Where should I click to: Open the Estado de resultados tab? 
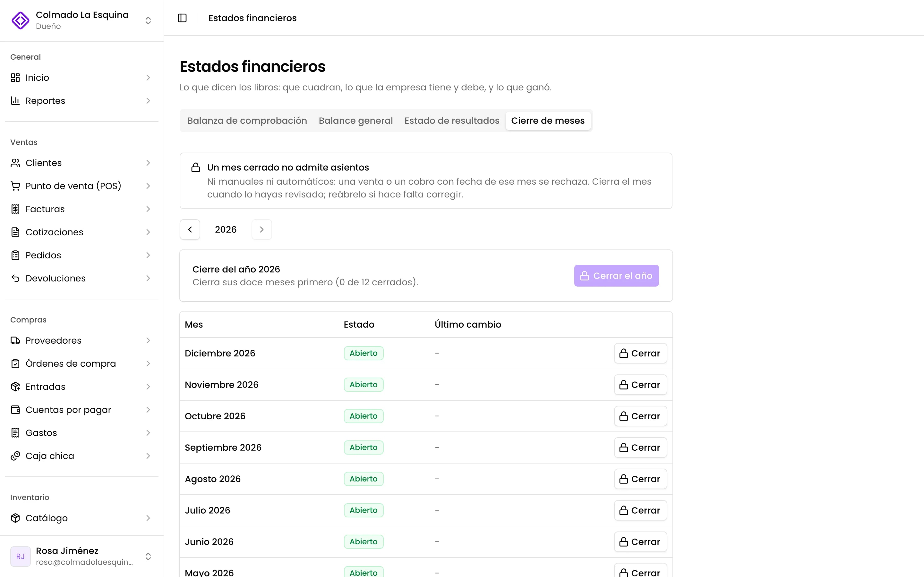coord(452,121)
